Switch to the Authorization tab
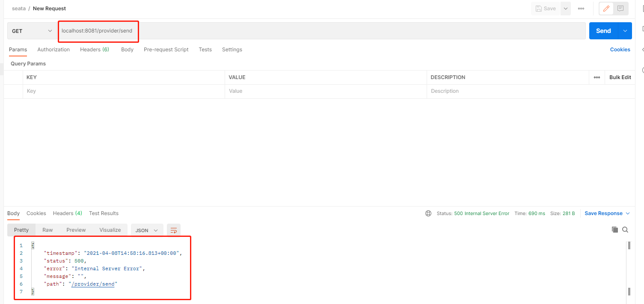The width and height of the screenshot is (644, 304). (53, 50)
